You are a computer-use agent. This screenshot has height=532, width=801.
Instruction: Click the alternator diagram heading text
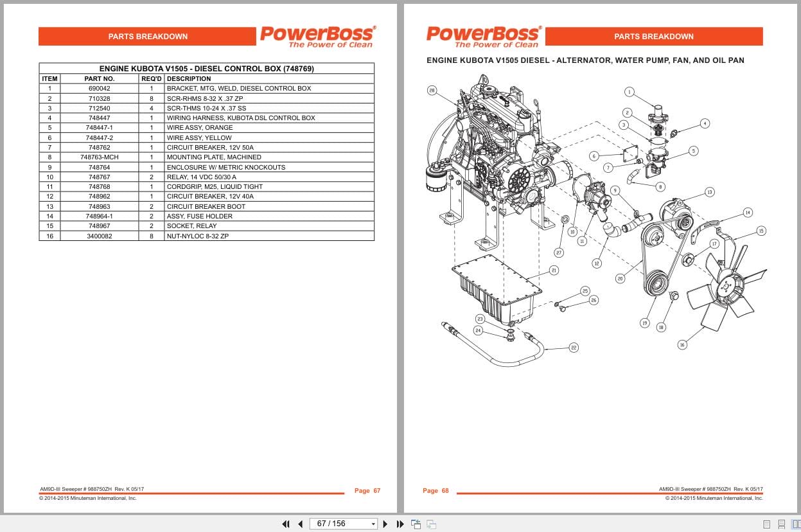(x=585, y=60)
